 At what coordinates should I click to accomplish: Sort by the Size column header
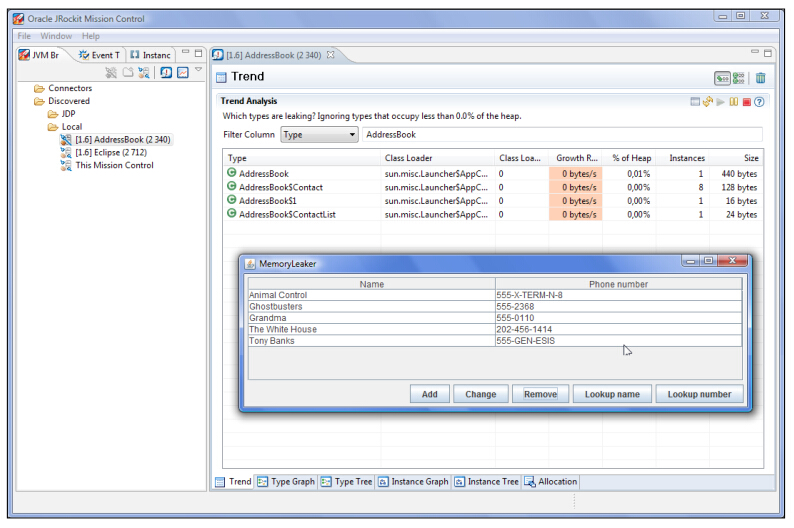coord(737,158)
